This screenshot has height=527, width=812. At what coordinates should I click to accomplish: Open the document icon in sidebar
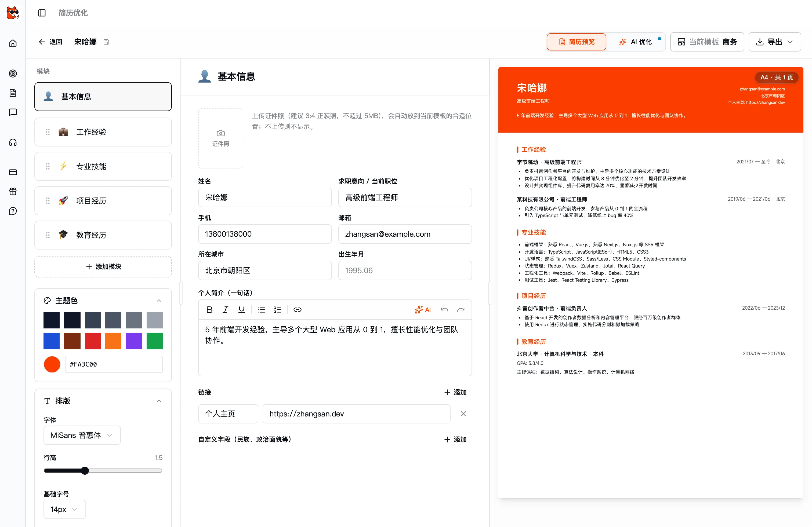tap(13, 93)
